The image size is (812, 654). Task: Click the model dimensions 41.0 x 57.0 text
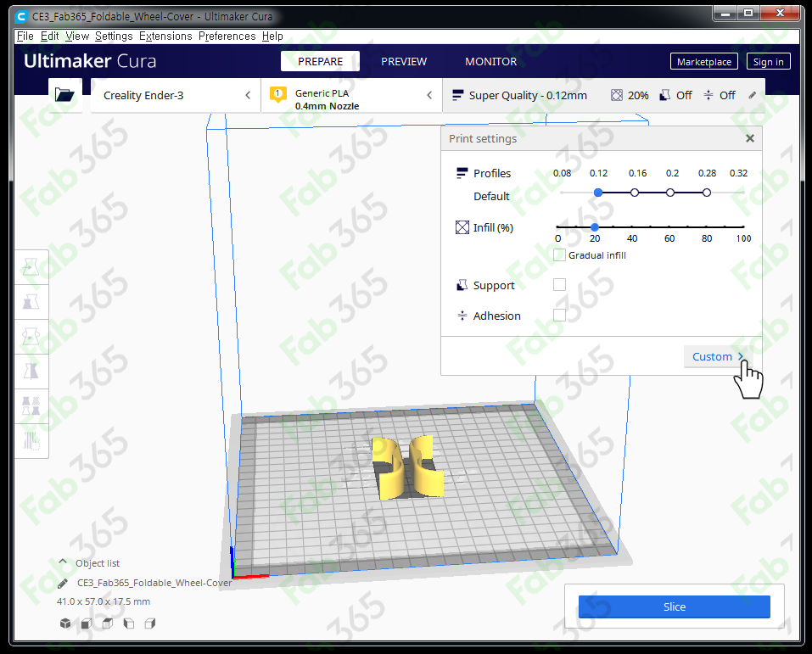104,601
